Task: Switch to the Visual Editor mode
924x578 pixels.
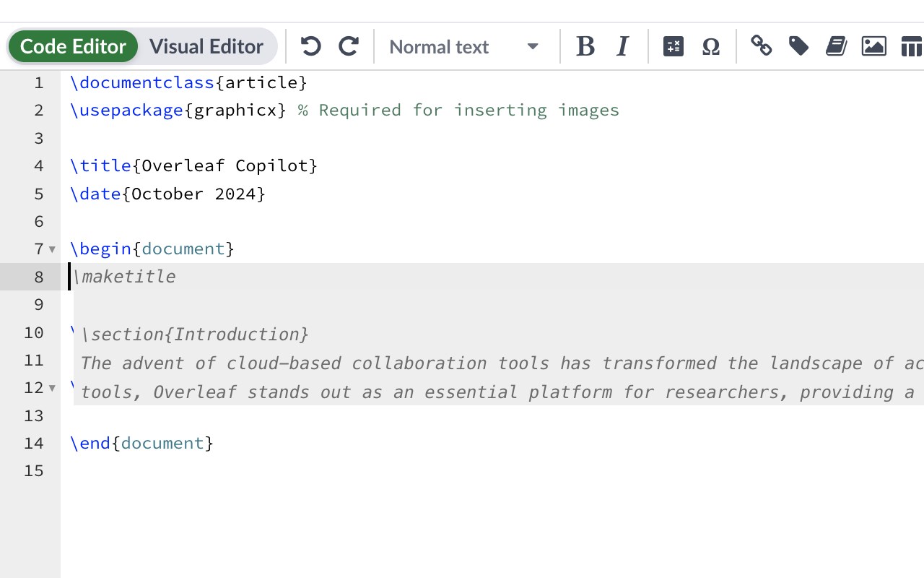Action: click(206, 47)
